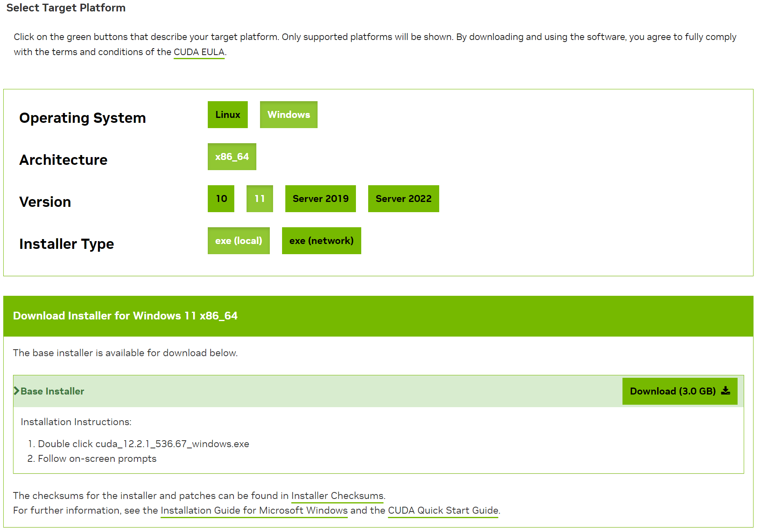Click the 'Follow on-screen prompts' step
The image size is (758, 532).
97,459
